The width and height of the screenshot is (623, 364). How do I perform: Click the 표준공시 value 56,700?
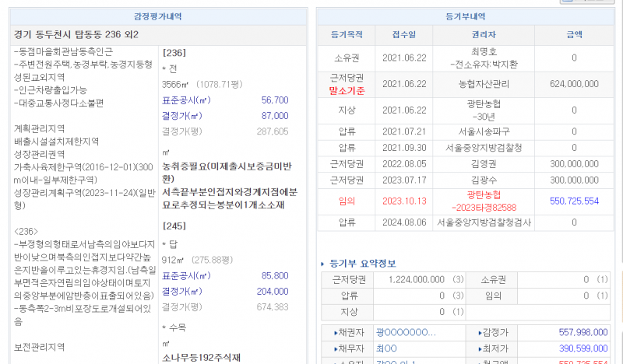tap(275, 100)
